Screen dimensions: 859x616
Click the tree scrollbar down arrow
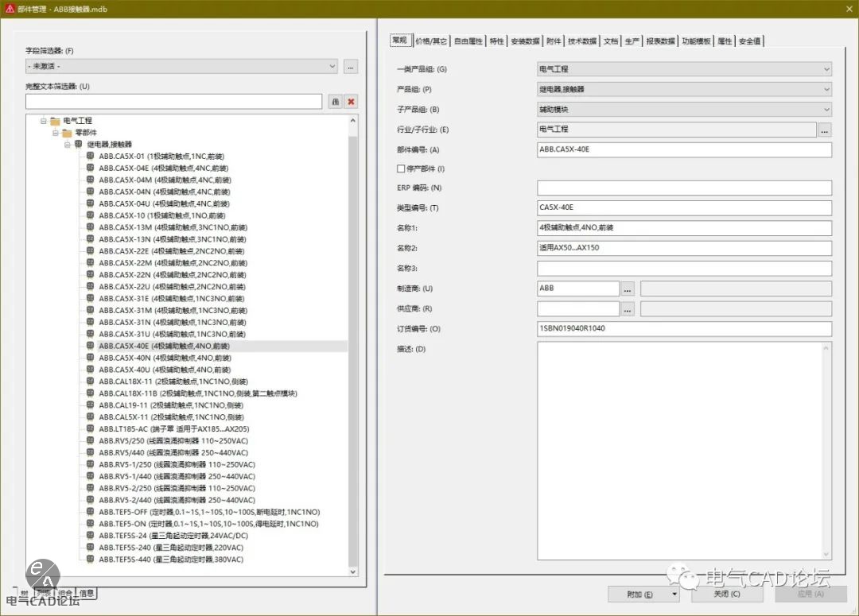[x=353, y=571]
